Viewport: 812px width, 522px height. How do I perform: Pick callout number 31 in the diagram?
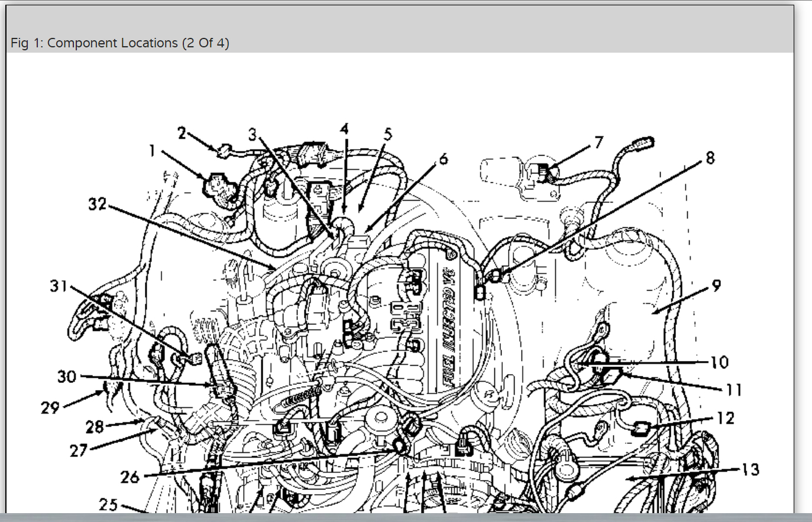[x=59, y=286]
